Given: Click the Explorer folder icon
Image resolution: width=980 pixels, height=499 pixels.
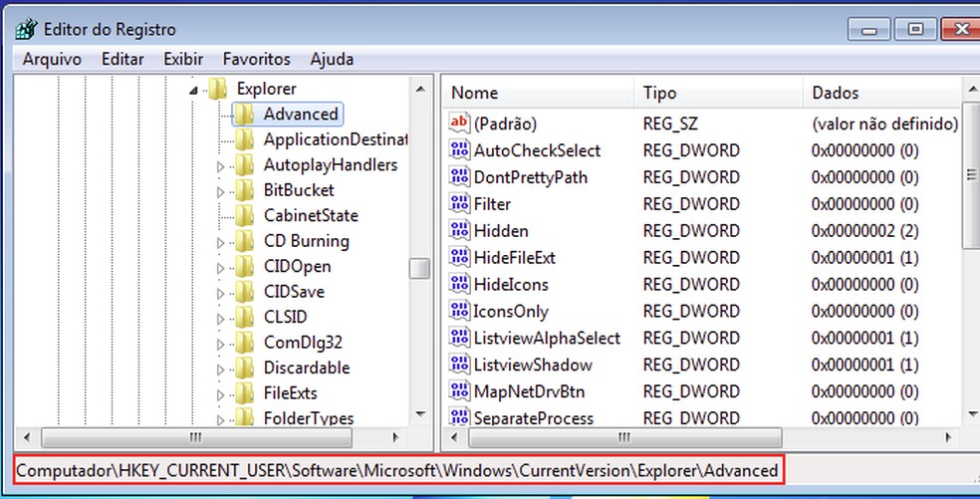Looking at the screenshot, I should [217, 89].
